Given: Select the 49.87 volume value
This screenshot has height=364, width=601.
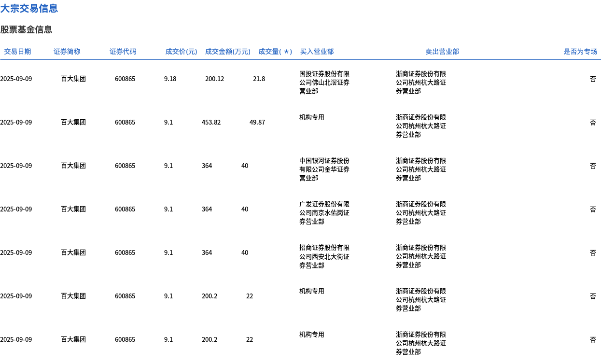Looking at the screenshot, I should point(257,122).
